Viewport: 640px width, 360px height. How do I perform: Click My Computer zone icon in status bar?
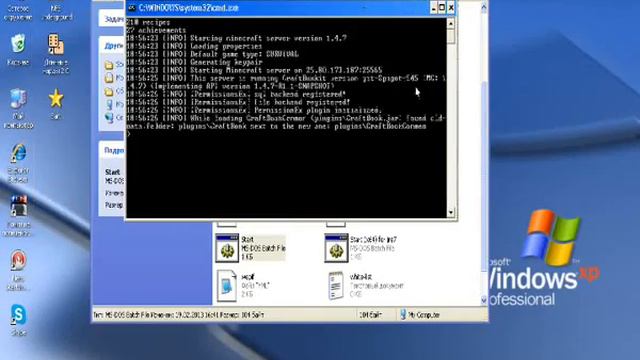pos(403,314)
